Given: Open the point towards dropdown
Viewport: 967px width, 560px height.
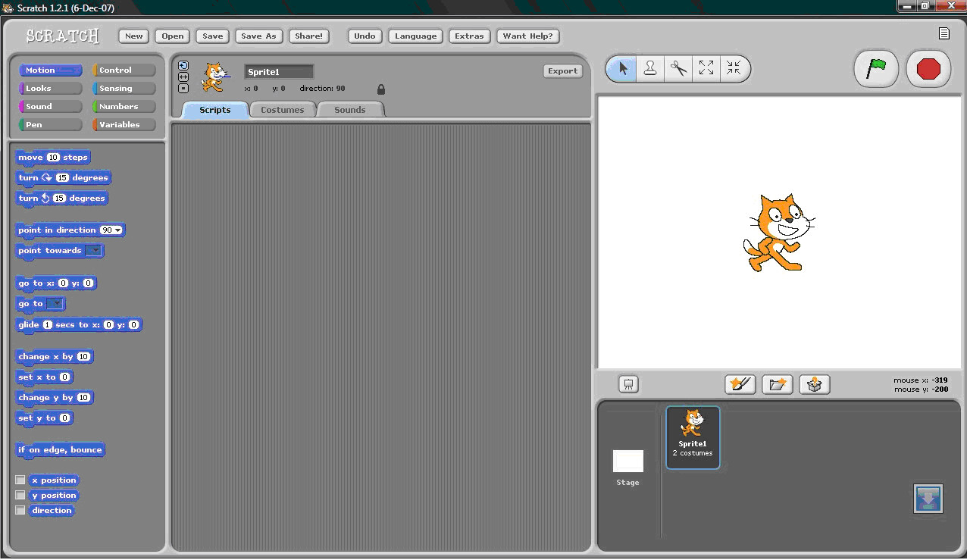Looking at the screenshot, I should [95, 251].
